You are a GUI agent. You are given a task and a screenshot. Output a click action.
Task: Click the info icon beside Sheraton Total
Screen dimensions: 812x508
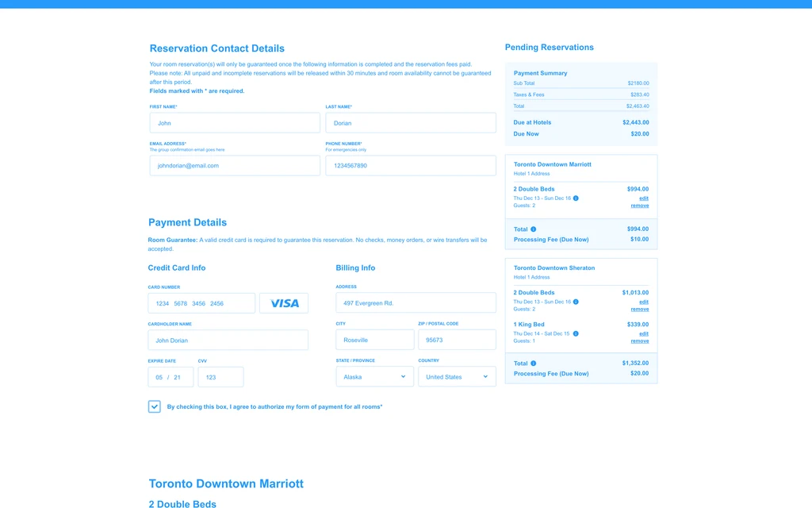coord(534,364)
